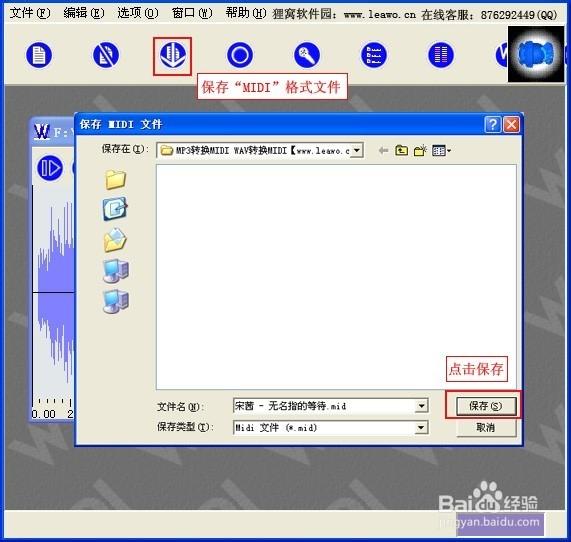Open the 文件 menu
The image size is (571, 542).
pos(30,13)
